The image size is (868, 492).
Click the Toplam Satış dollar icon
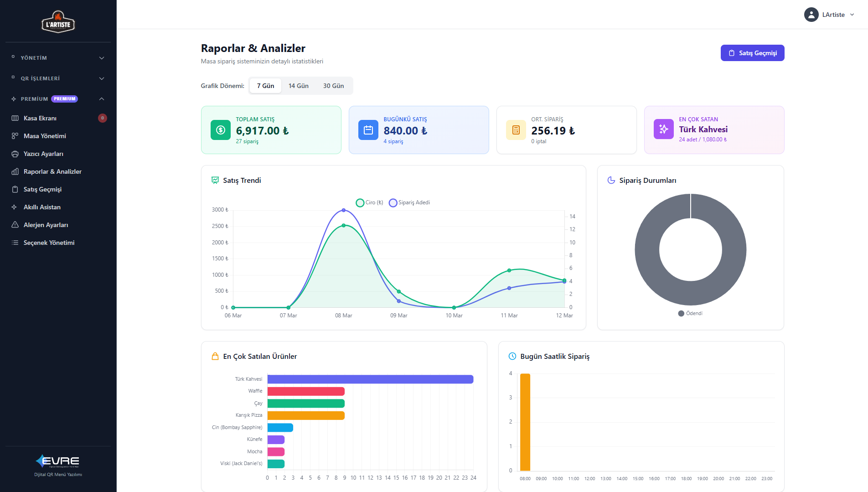pos(221,130)
